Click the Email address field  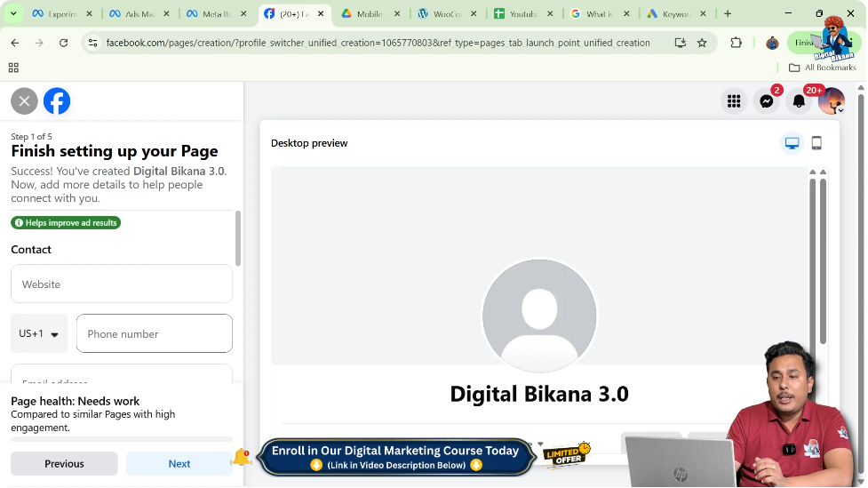point(122,374)
